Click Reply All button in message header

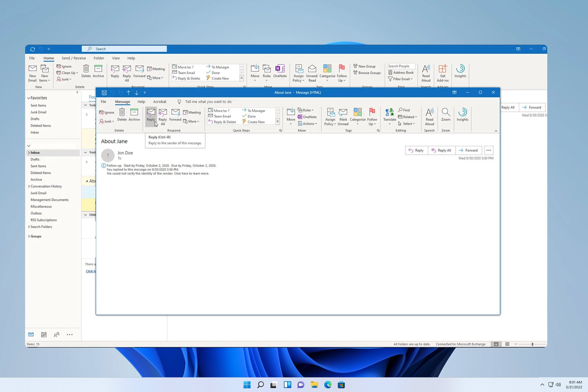click(x=442, y=150)
